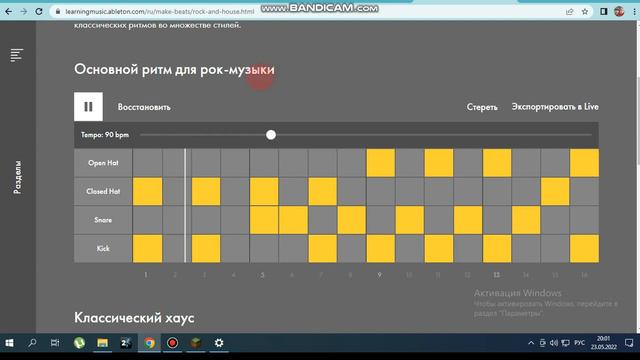The width and height of the screenshot is (640, 360).
Task: Share this page via address bar icon
Action: 569,12
